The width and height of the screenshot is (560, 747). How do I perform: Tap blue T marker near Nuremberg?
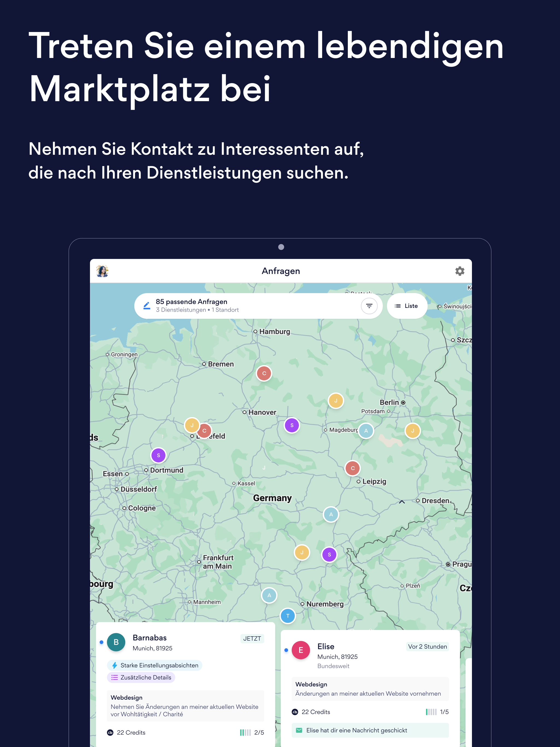click(287, 616)
